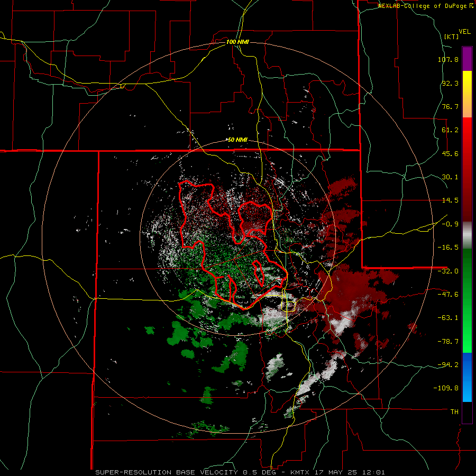Click the 61.2 velocity scale value

tap(450, 130)
